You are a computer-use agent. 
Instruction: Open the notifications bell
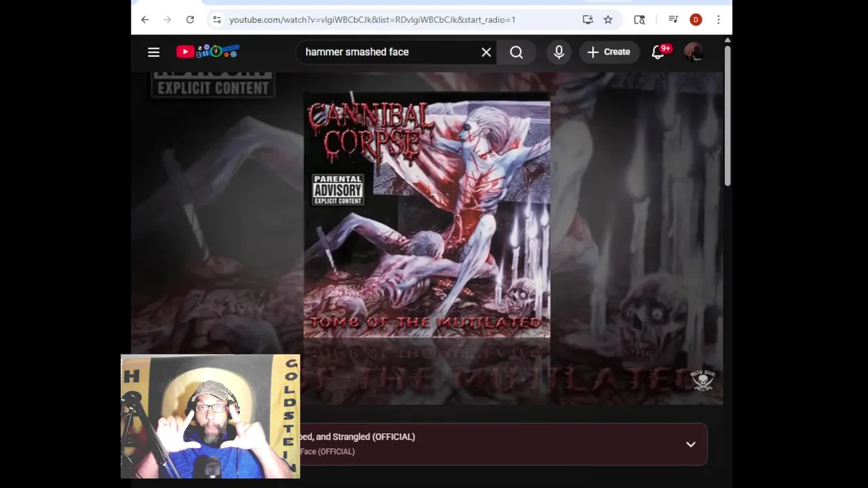(659, 52)
